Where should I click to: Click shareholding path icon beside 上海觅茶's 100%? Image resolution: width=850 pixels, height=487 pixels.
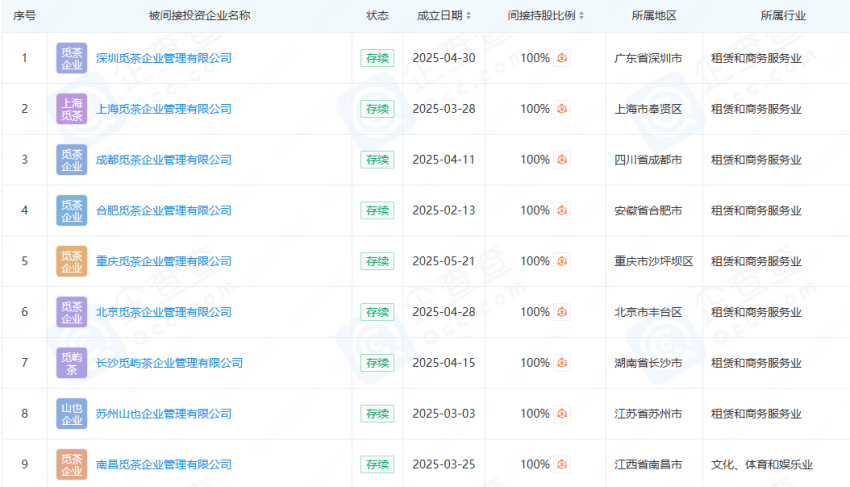tap(562, 109)
